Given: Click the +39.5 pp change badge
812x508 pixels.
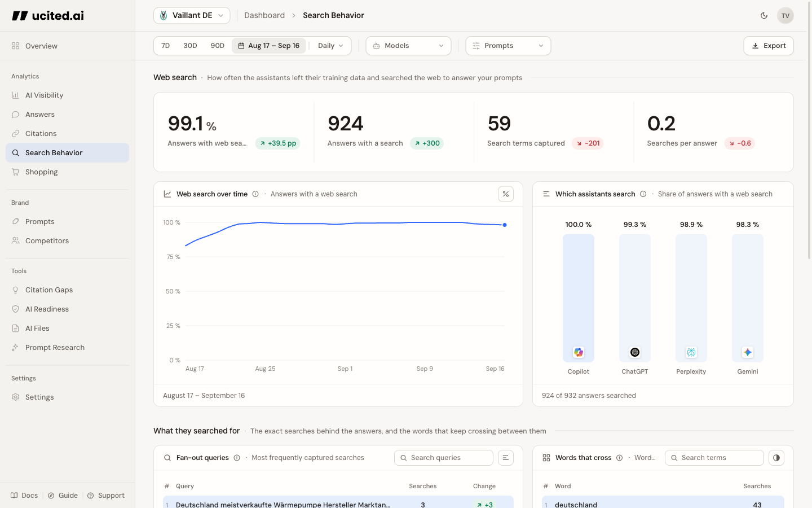Looking at the screenshot, I should tap(277, 143).
